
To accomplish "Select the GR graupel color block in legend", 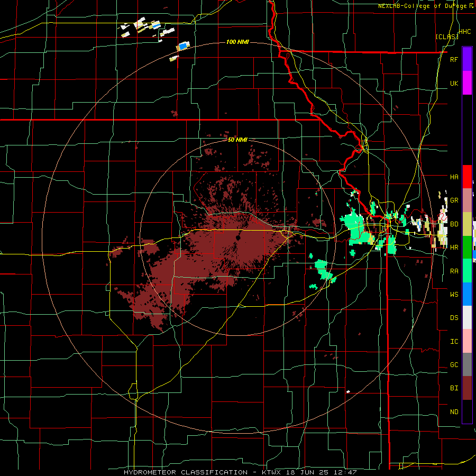I will point(467,200).
